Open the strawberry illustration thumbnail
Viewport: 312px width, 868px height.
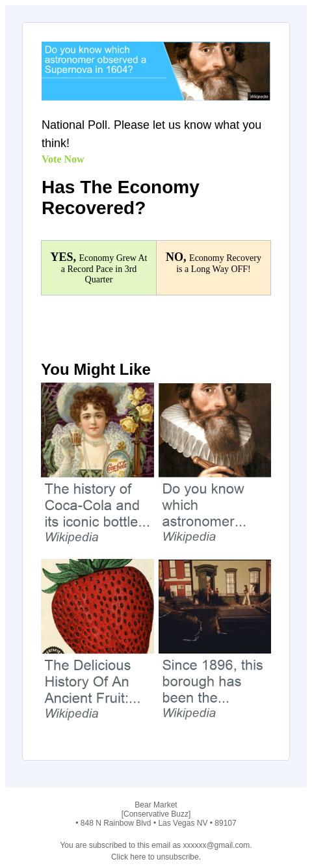pos(97,606)
